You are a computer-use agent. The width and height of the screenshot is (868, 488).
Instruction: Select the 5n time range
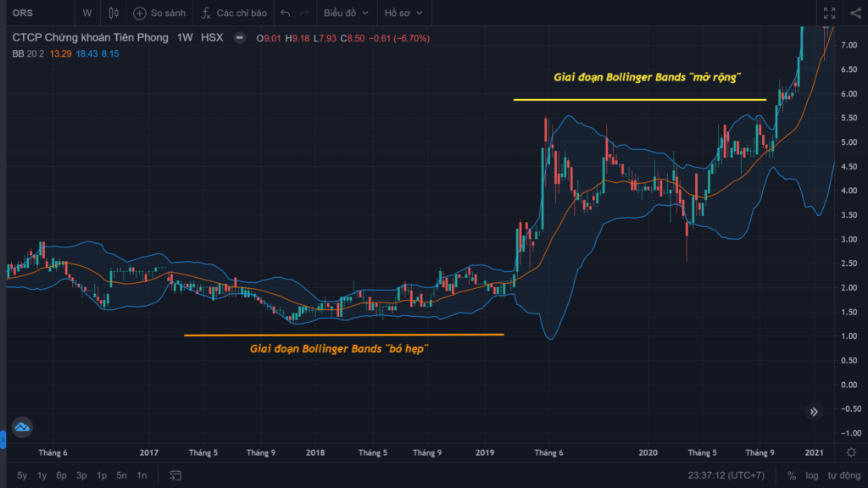122,475
